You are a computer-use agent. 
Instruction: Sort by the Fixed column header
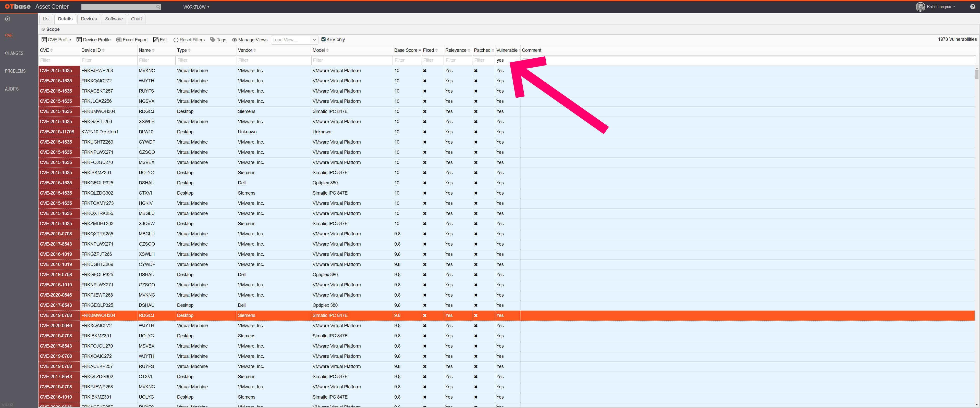[430, 50]
